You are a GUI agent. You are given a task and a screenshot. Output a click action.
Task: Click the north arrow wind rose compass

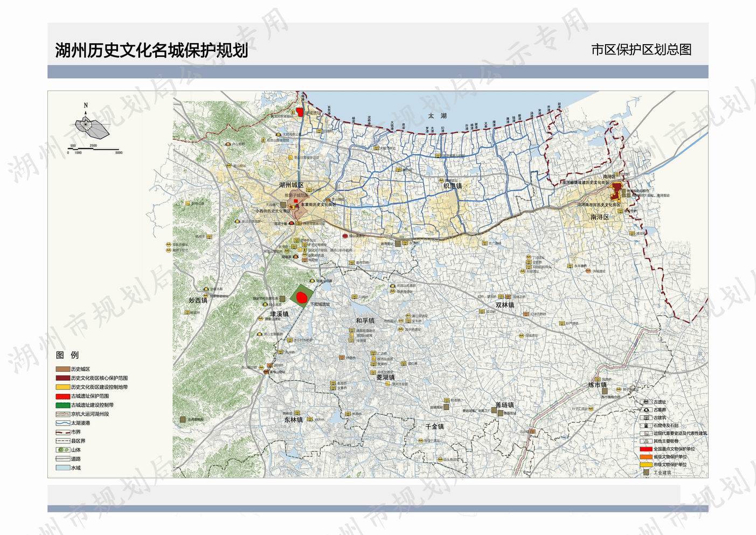click(x=91, y=126)
